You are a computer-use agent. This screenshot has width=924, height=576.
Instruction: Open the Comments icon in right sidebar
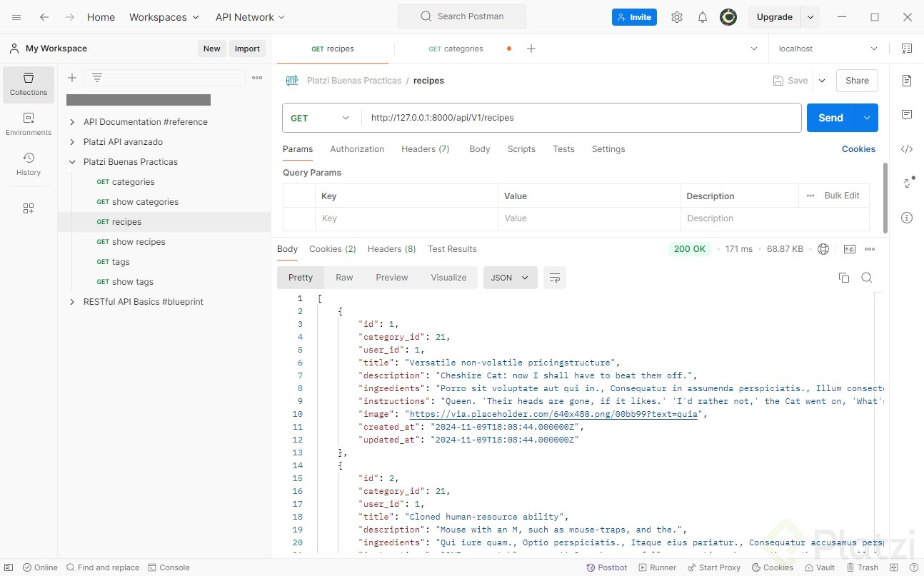click(x=907, y=115)
